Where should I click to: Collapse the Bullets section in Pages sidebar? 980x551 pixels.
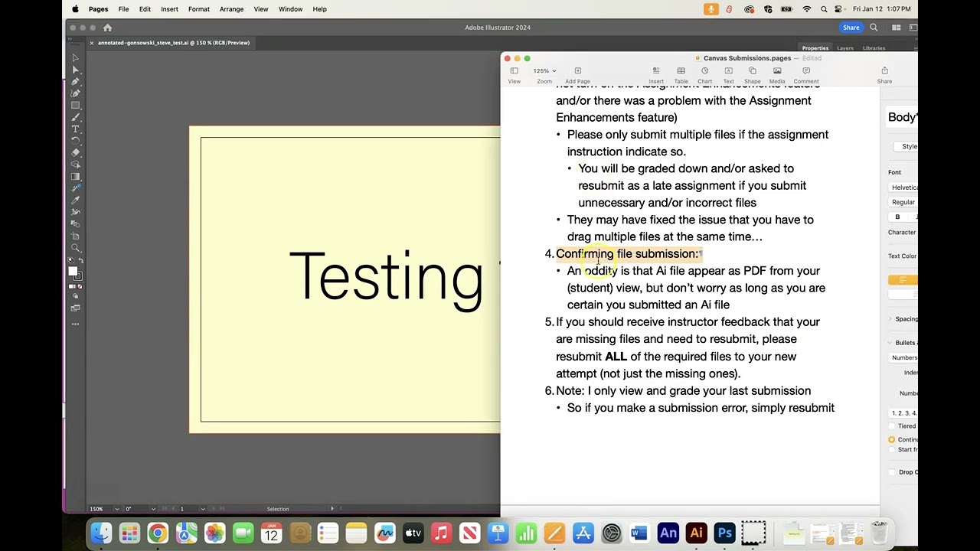890,343
